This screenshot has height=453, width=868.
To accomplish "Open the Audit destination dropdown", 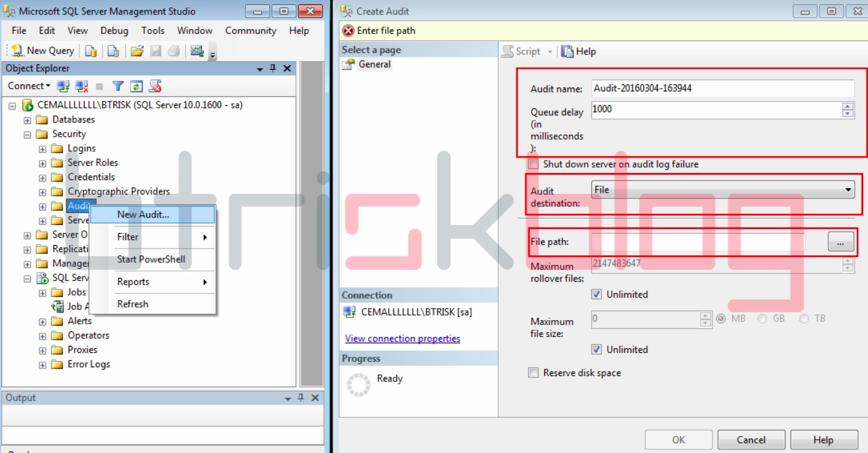I will [848, 190].
